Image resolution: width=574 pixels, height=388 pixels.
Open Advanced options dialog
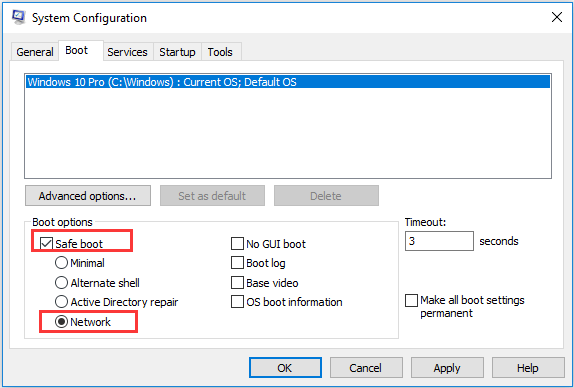tap(88, 196)
